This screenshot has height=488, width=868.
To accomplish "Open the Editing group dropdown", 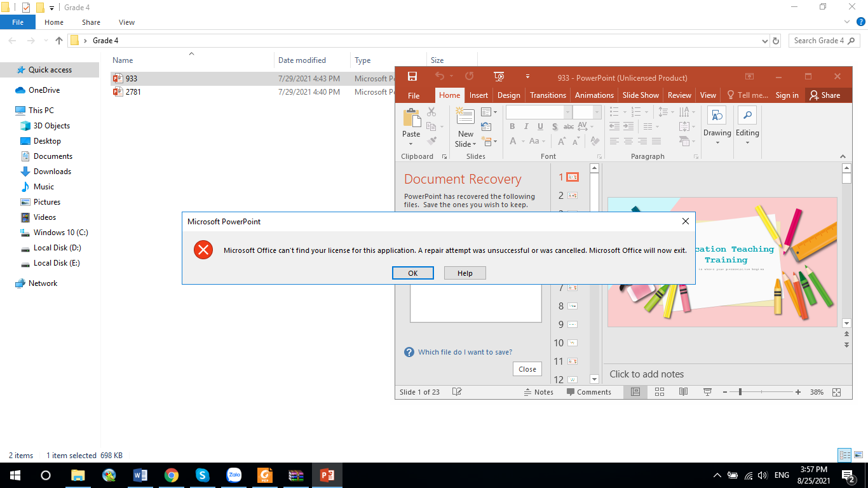I will click(747, 126).
